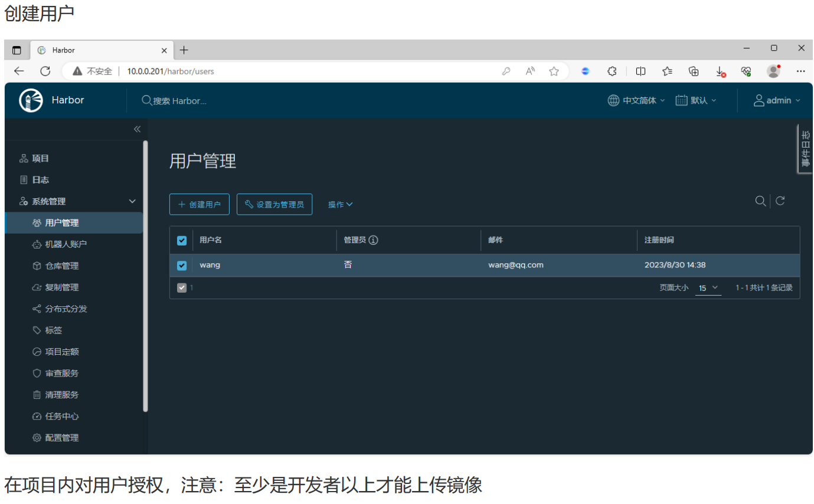Click the 设置为管理员 button
Screen dimensions: 814x504
tap(274, 204)
